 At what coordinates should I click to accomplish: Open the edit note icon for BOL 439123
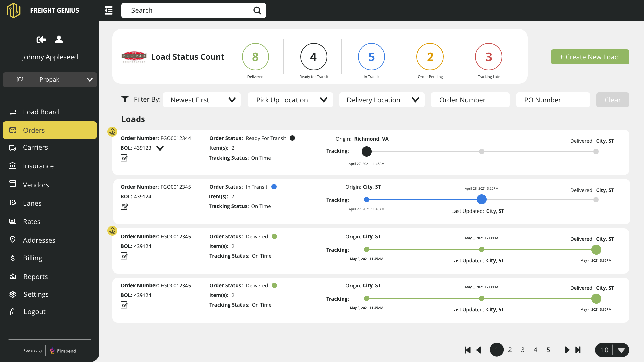pos(124,158)
